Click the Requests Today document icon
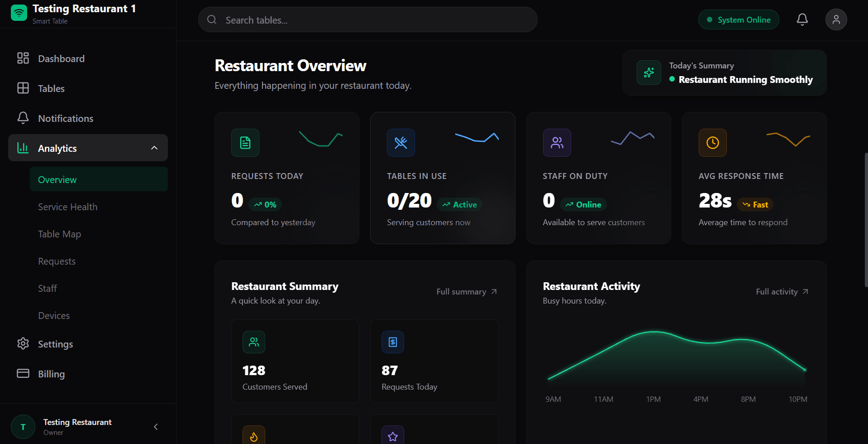The height and width of the screenshot is (444, 868). coord(245,143)
